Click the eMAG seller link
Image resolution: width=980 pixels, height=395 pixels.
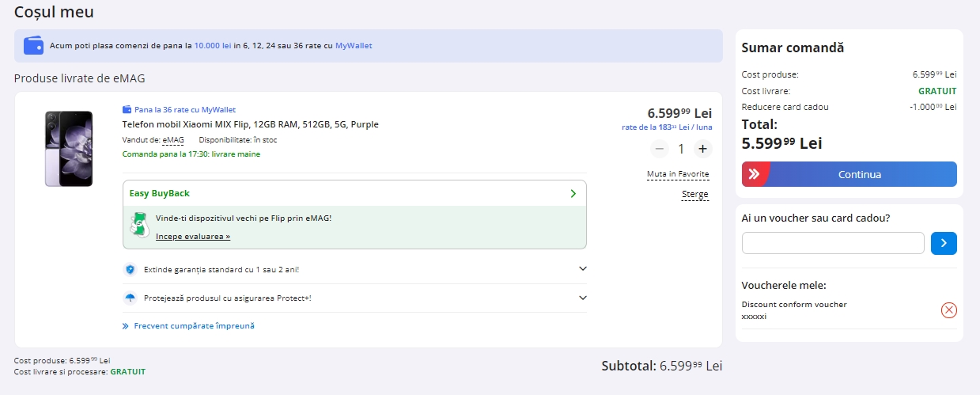(x=173, y=140)
